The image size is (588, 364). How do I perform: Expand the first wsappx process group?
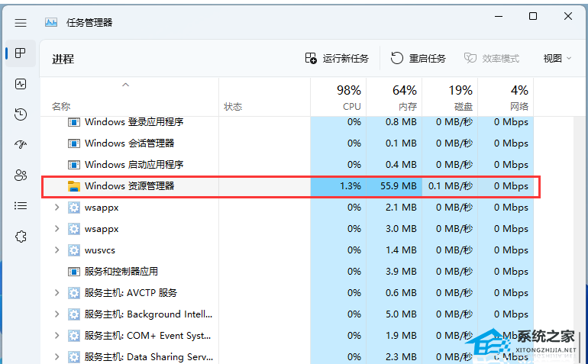click(x=57, y=208)
